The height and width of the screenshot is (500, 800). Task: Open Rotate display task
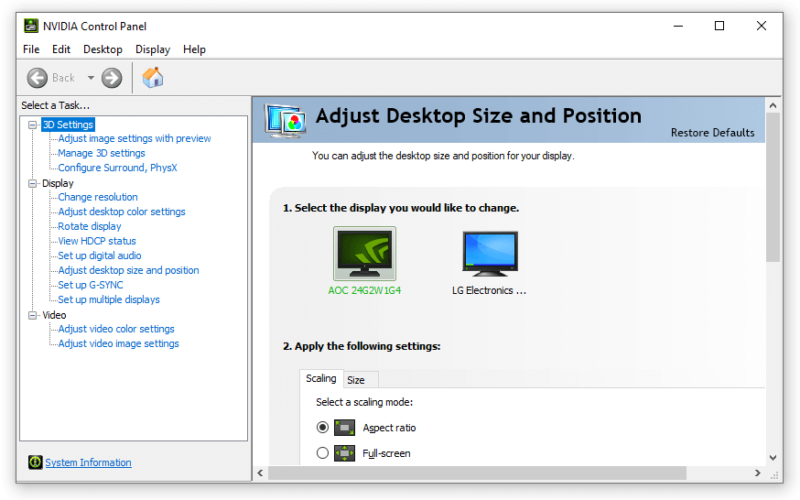[90, 227]
